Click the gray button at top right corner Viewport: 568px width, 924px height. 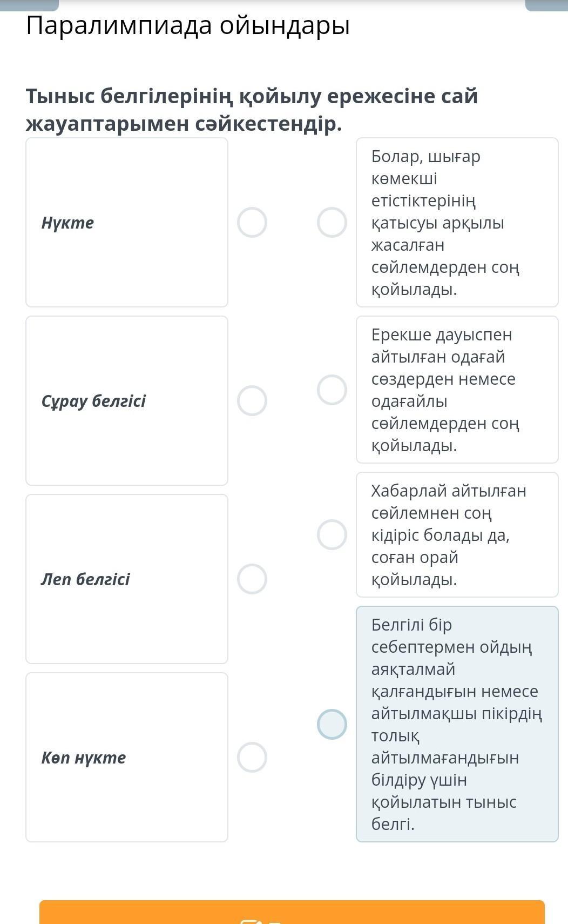pos(546,4)
